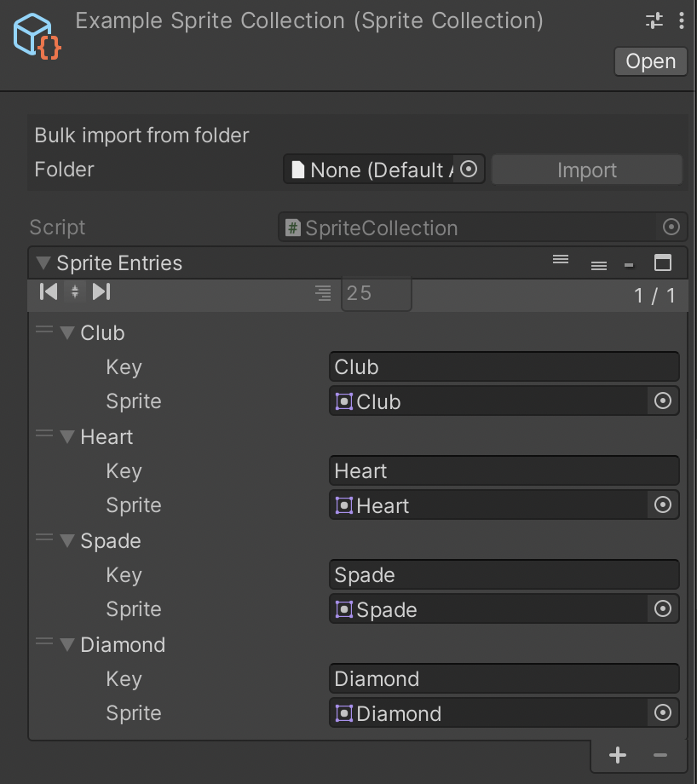Open the Sprite Collection asset icon

click(x=35, y=36)
